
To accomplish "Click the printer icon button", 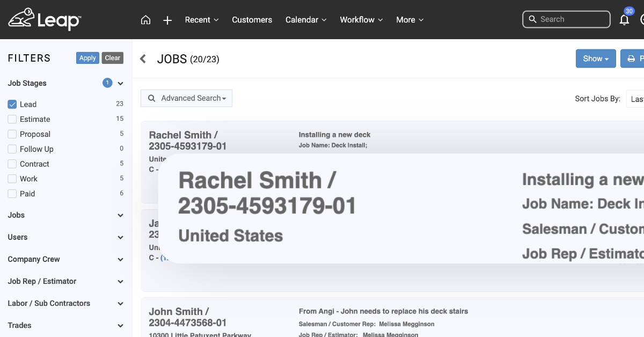I will click(632, 58).
